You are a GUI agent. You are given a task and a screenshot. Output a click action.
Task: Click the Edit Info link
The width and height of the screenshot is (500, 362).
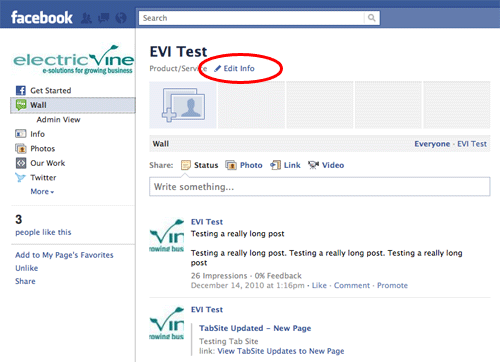coord(239,68)
